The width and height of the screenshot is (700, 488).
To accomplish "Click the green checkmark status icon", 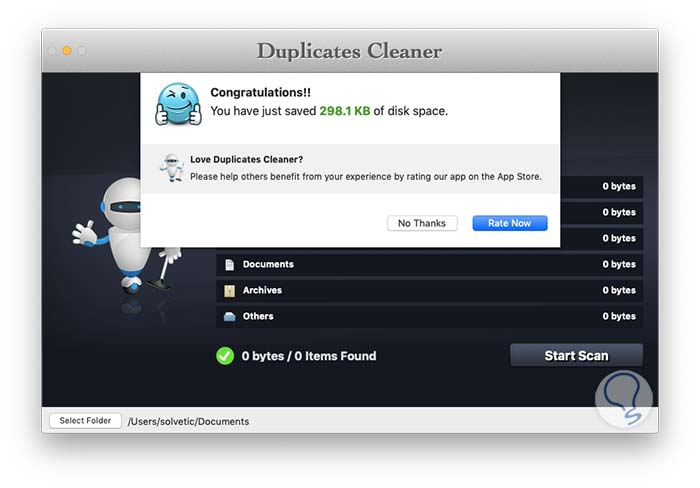I will pos(225,356).
